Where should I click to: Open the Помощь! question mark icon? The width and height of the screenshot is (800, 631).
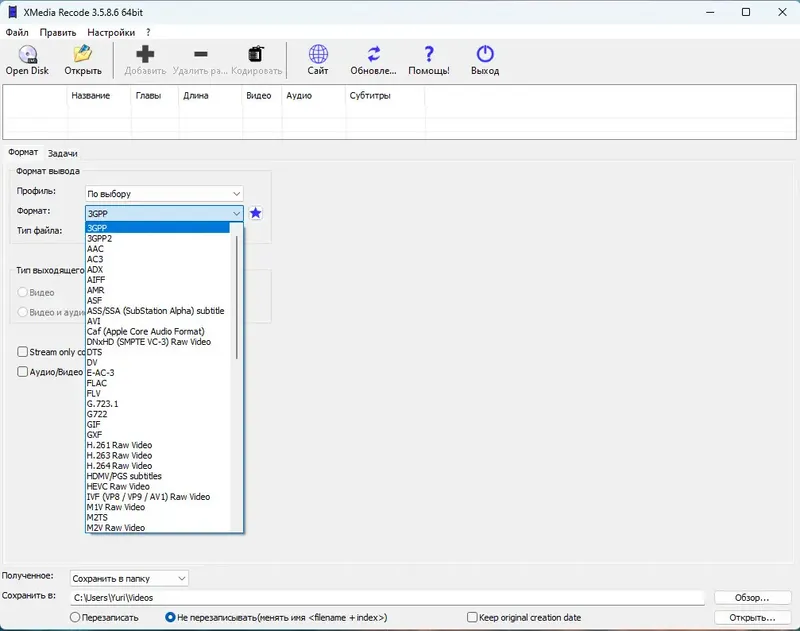[x=429, y=54]
